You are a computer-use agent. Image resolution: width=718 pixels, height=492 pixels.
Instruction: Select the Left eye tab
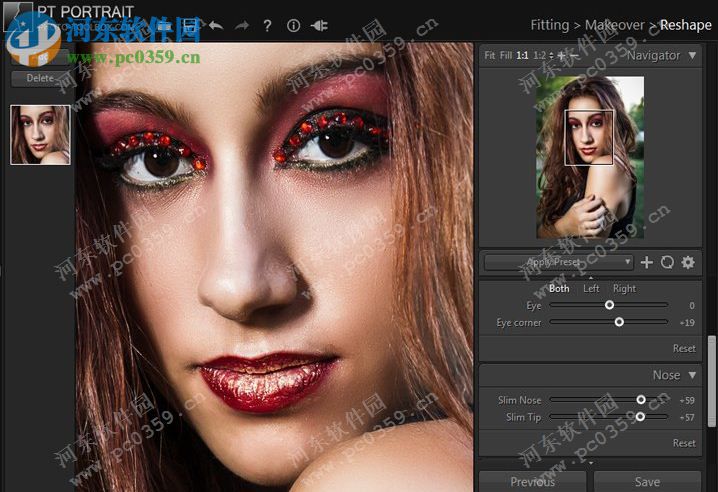pos(591,289)
